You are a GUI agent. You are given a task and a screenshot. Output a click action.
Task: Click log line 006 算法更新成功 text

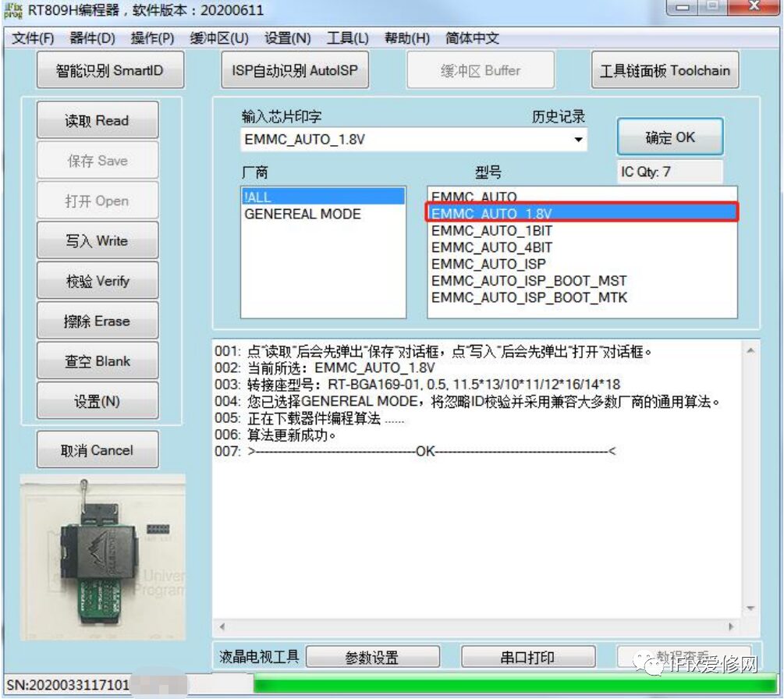coord(275,435)
